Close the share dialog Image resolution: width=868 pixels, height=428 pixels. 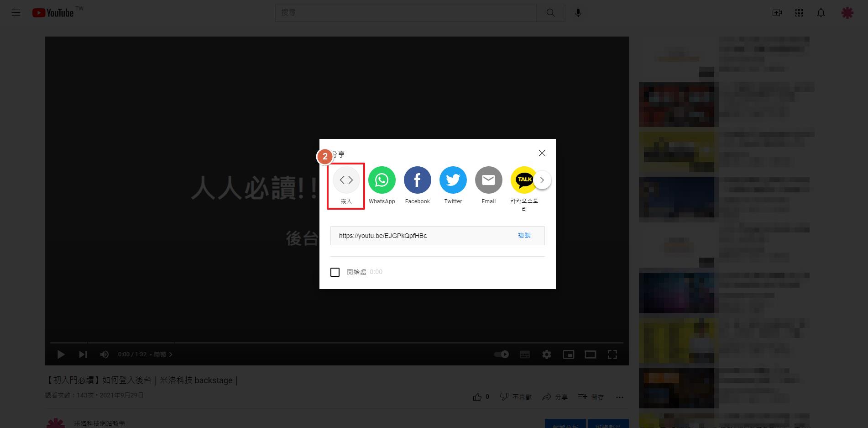[x=542, y=153]
